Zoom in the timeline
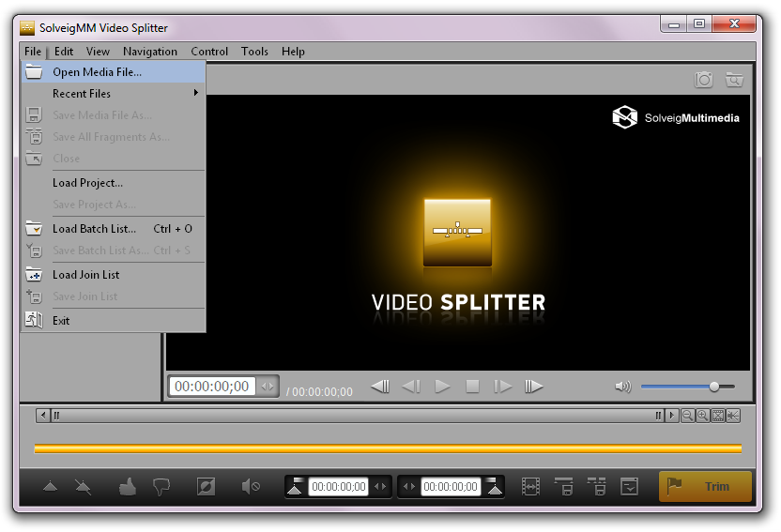The width and height of the screenshot is (781, 532). [703, 416]
